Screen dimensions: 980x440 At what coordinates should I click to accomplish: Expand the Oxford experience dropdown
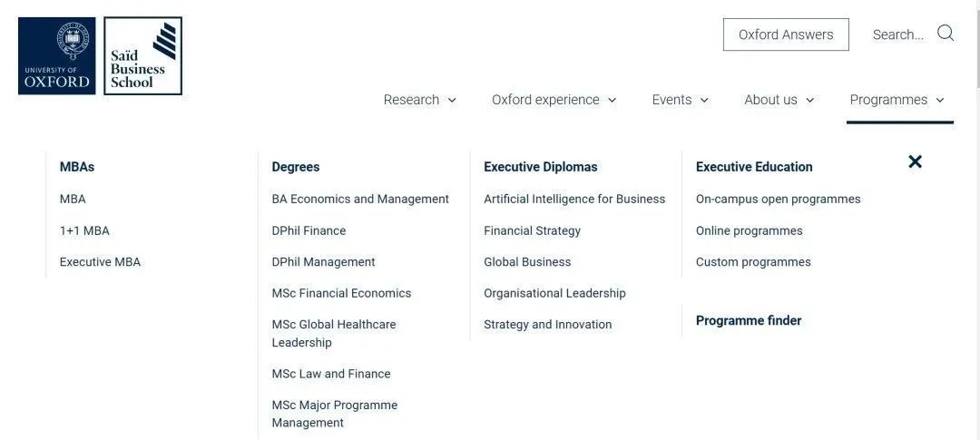554,100
